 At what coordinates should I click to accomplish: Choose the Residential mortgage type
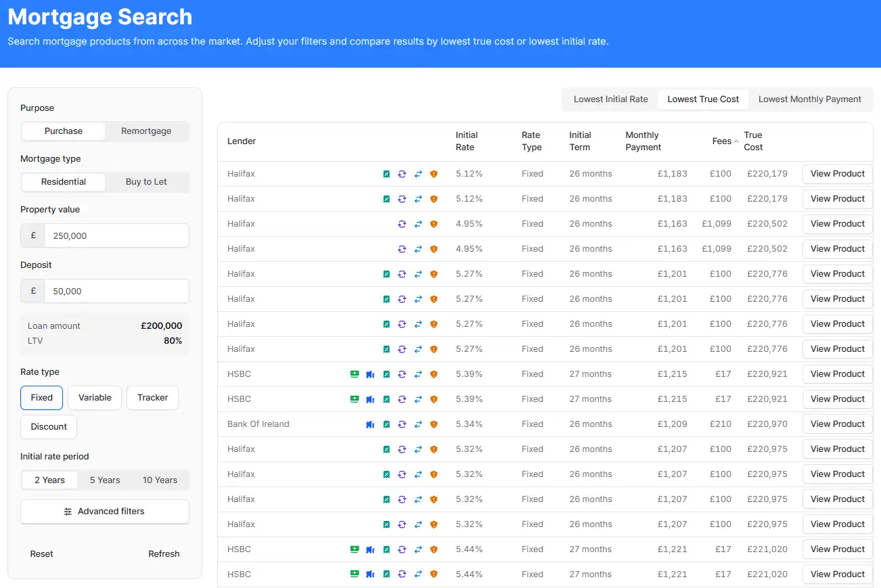point(64,182)
